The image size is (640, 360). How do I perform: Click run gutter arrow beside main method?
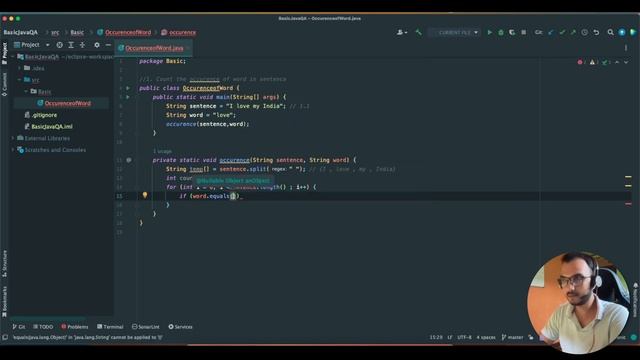coord(128,97)
